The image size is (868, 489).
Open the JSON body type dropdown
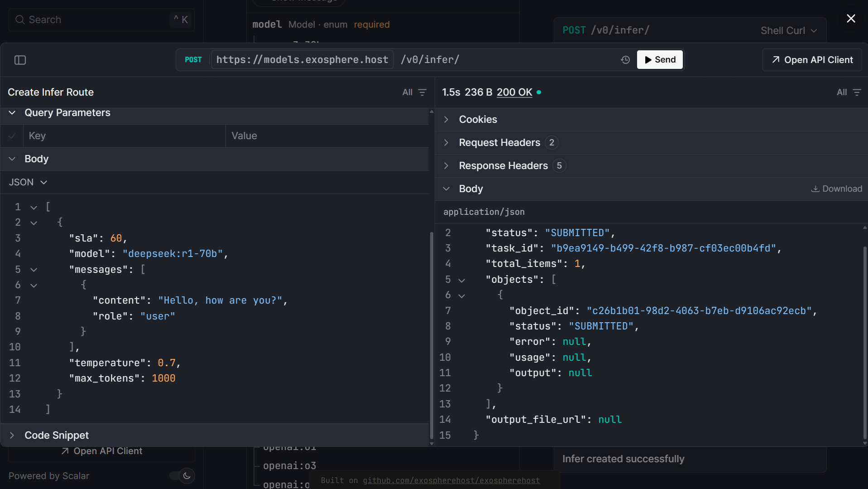point(28,182)
